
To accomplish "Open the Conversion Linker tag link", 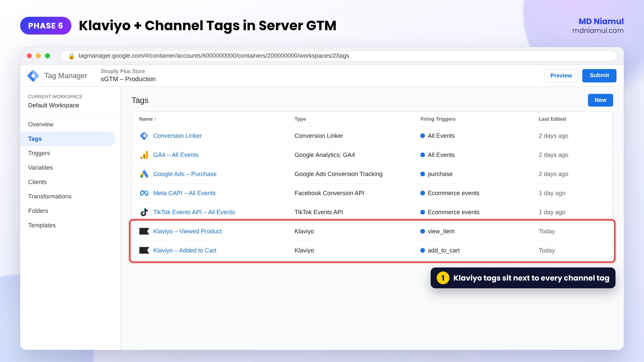I will pyautogui.click(x=177, y=136).
